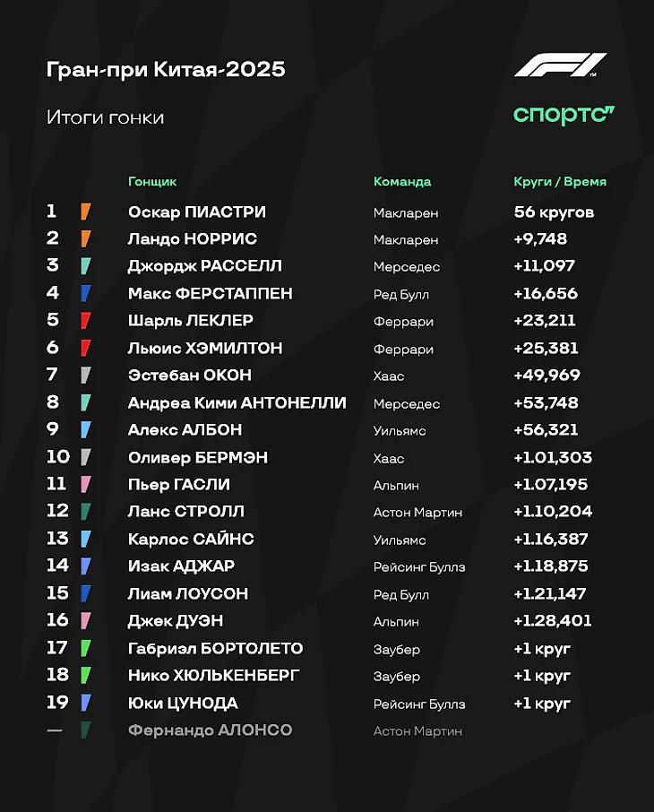Click Мерседес team next to Джордж РАССЕЛЛ
The height and width of the screenshot is (812, 654).
click(x=407, y=267)
